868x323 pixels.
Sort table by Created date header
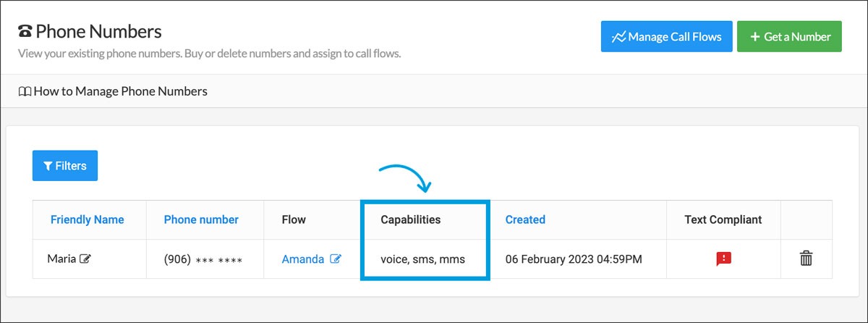(525, 219)
